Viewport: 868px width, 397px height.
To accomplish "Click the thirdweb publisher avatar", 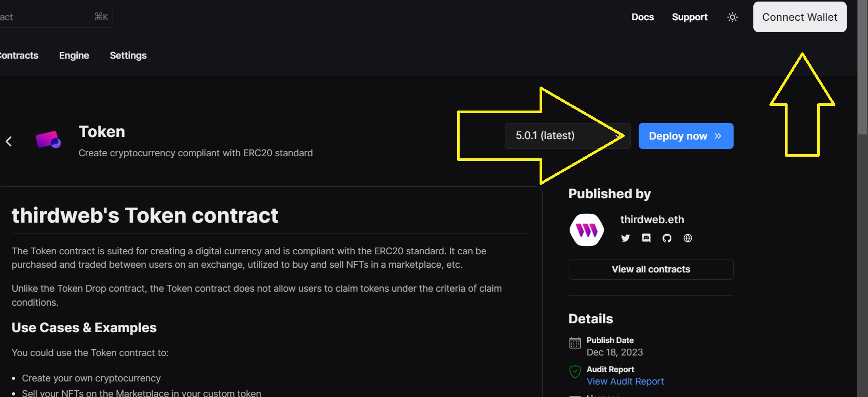I will pos(587,230).
